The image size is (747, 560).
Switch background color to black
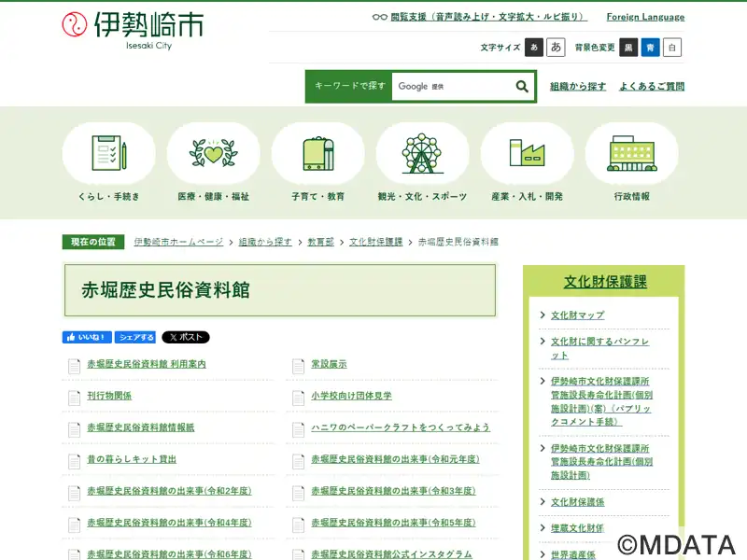point(629,48)
